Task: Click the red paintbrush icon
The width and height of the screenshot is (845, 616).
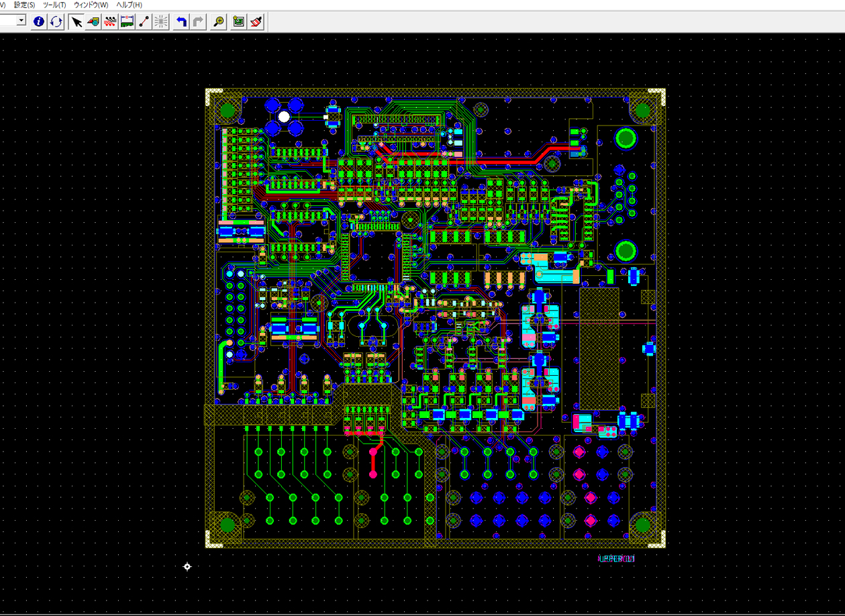Action: [255, 21]
